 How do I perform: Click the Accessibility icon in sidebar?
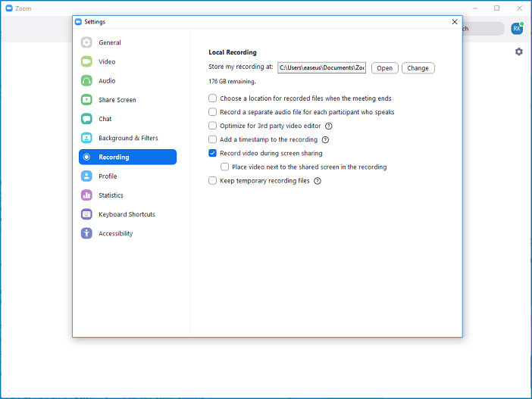(x=86, y=234)
